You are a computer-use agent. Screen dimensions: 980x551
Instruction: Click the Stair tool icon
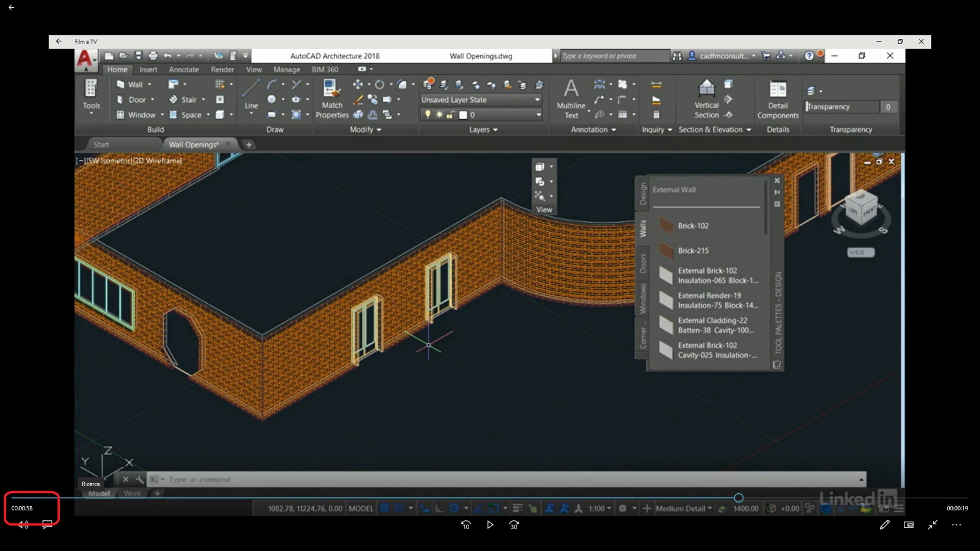(174, 99)
